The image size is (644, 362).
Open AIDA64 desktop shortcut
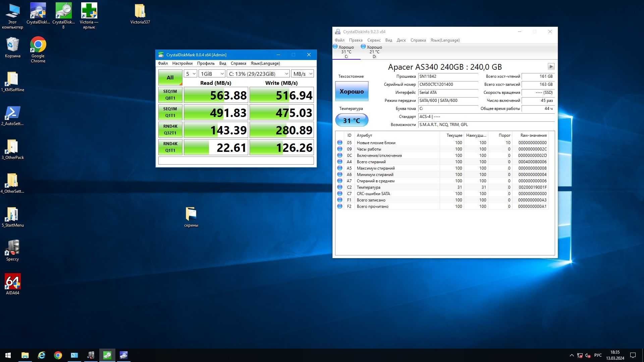12,284
